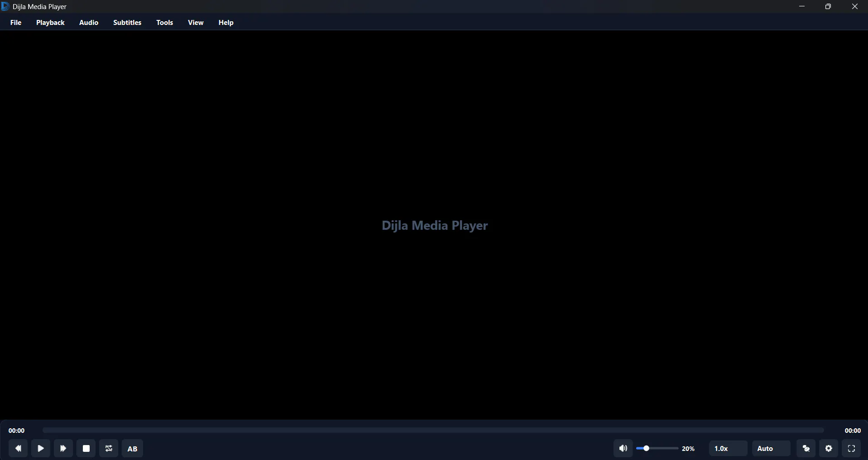
Task: Open the Playback menu
Action: click(50, 23)
